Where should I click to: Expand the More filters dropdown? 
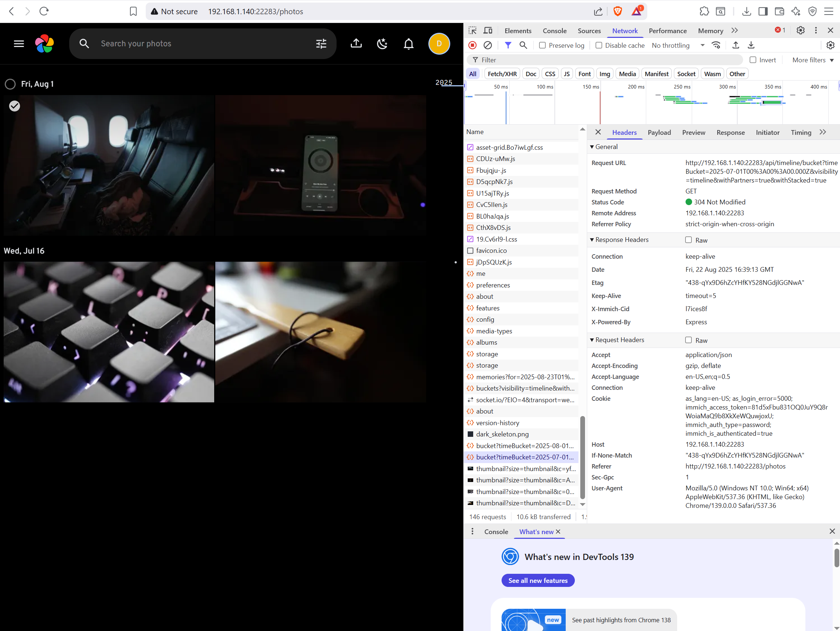click(x=812, y=60)
